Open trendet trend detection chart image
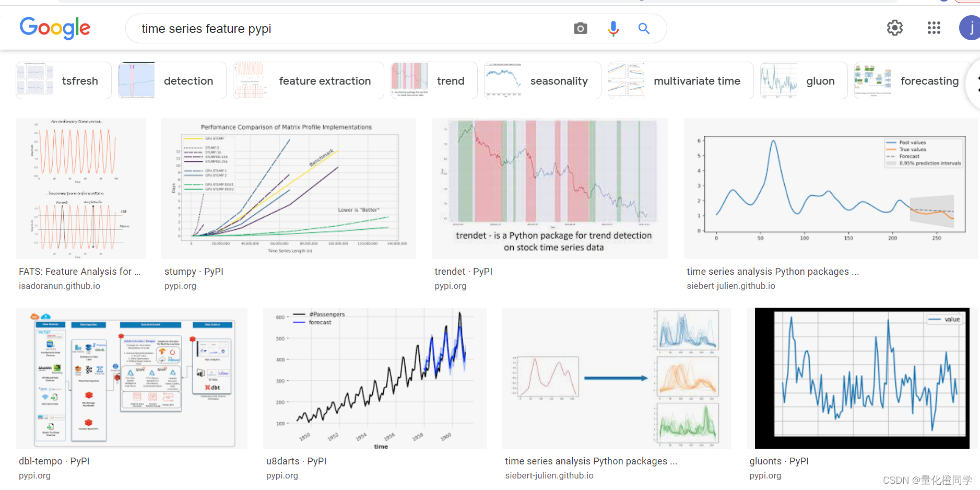This screenshot has width=980, height=490. (x=550, y=189)
